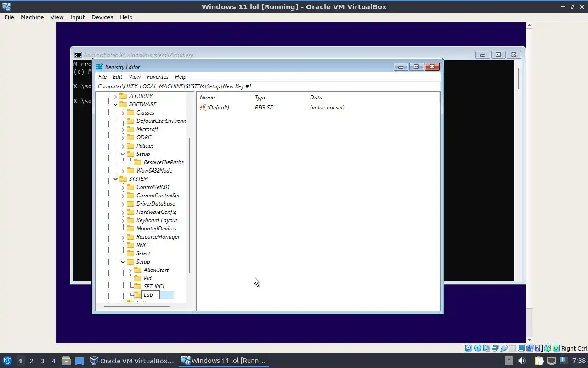Click the network adapters icon in VirtualBox status bar
Image resolution: width=588 pixels, height=368 pixels.
495,348
